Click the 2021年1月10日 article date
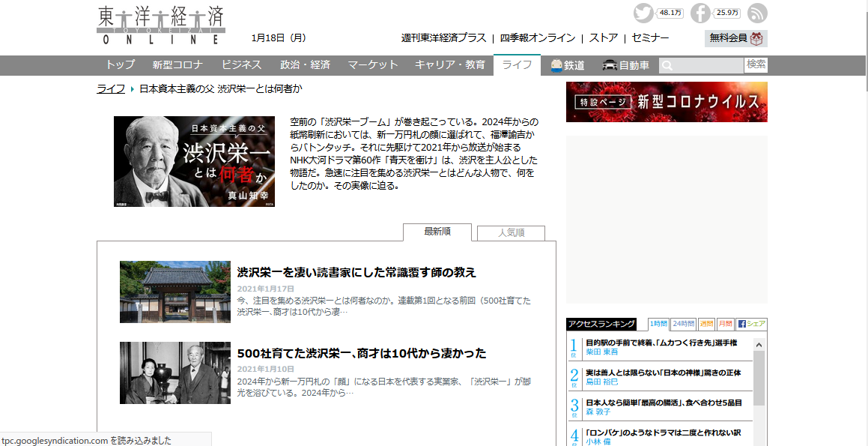 coord(266,369)
